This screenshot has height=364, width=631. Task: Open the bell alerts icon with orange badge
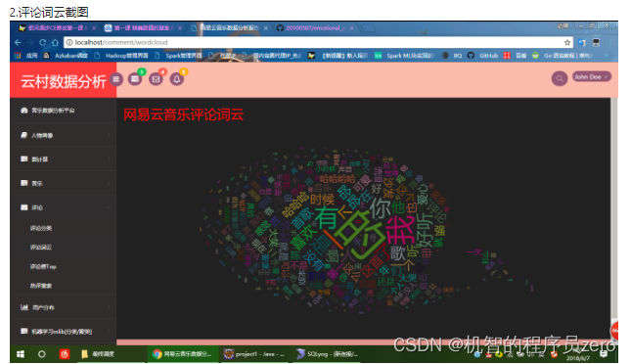tap(177, 79)
